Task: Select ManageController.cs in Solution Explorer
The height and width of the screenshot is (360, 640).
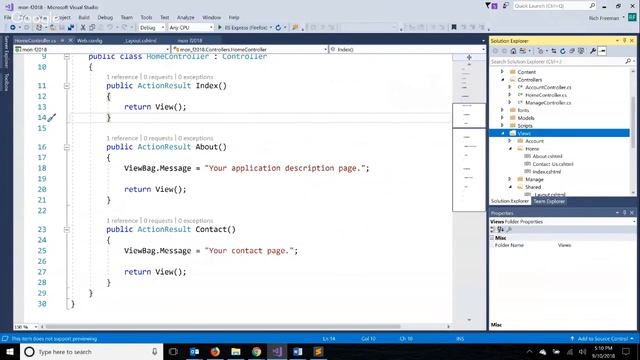Action: pos(548,103)
